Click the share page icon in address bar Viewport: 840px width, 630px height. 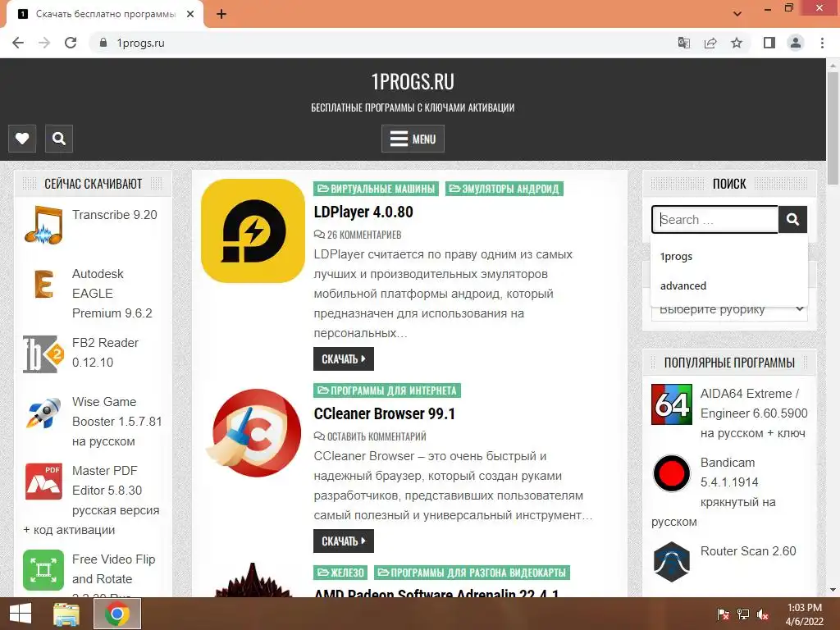tap(710, 43)
